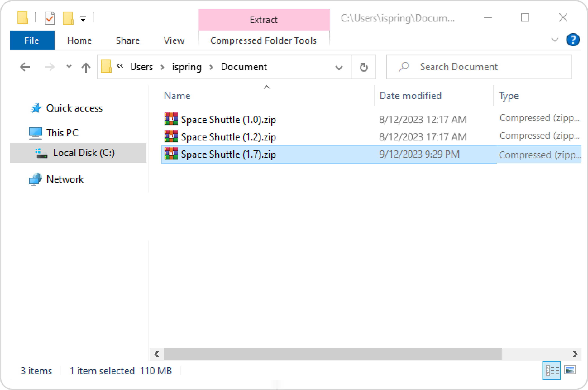Open the File menu
Image resolution: width=588 pixels, height=390 pixels.
pos(32,40)
